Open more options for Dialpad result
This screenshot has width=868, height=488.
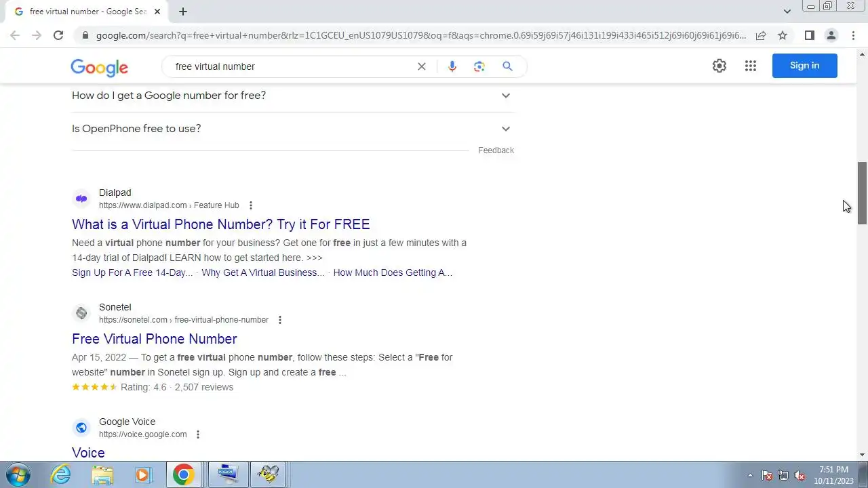point(251,205)
